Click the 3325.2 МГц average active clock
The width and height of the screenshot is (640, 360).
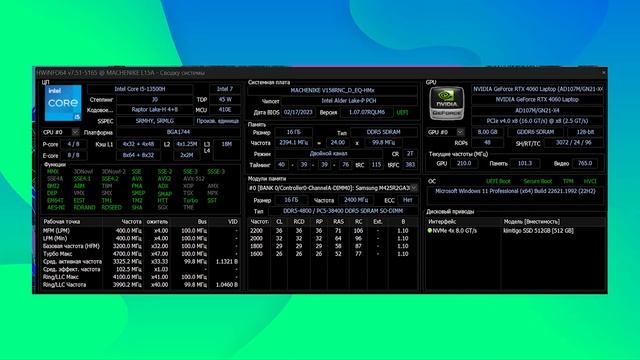128,262
